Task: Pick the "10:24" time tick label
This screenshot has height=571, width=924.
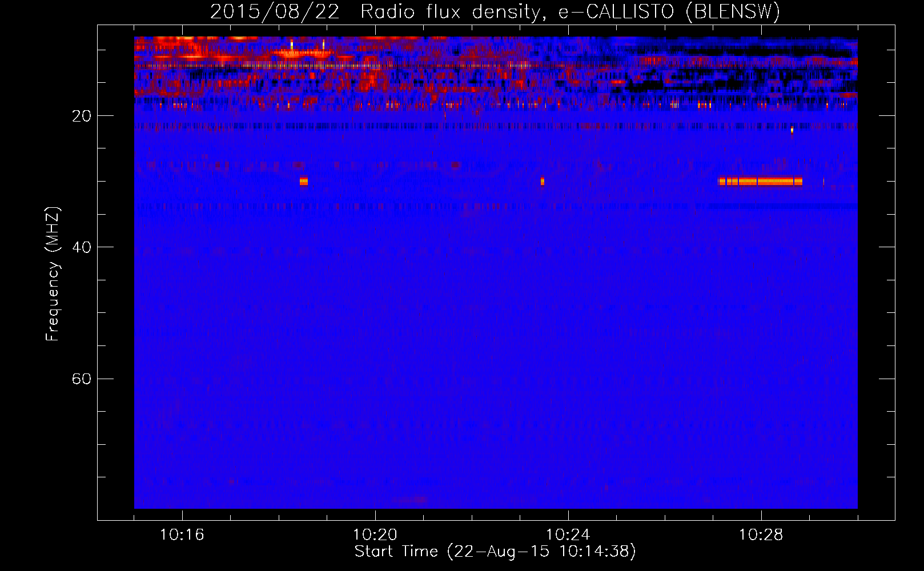Action: [568, 535]
